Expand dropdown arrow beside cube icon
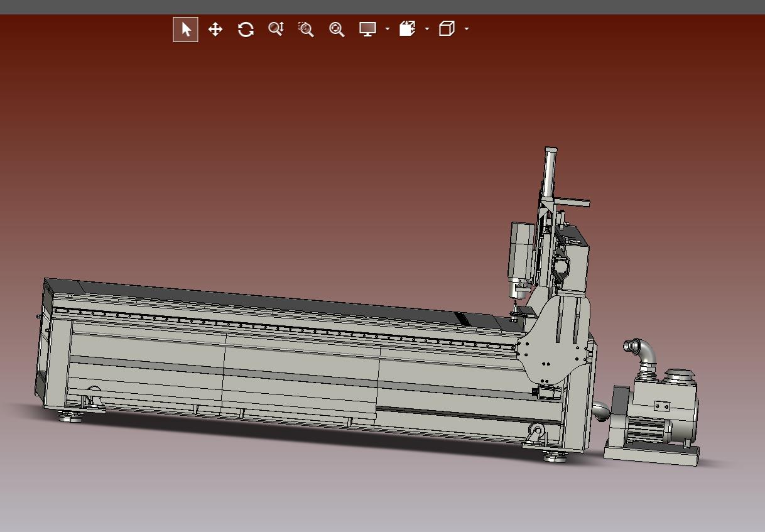 466,30
